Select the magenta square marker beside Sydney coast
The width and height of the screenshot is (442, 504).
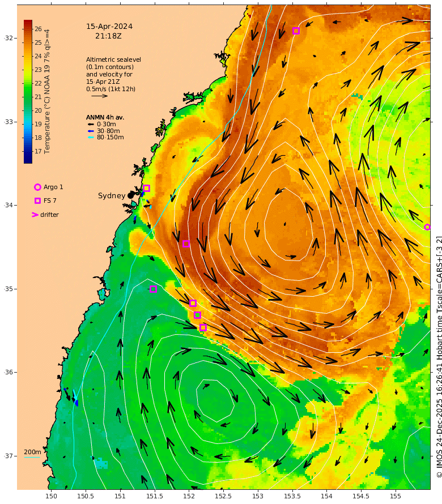coord(146,188)
